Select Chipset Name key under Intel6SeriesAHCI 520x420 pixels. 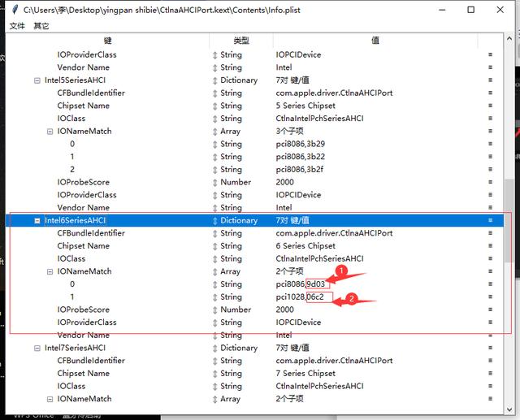coord(83,246)
